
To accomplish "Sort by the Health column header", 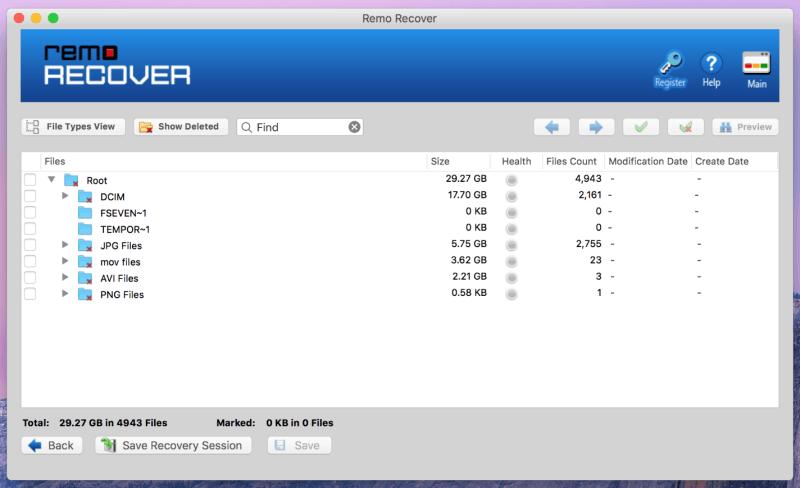I will coord(516,161).
